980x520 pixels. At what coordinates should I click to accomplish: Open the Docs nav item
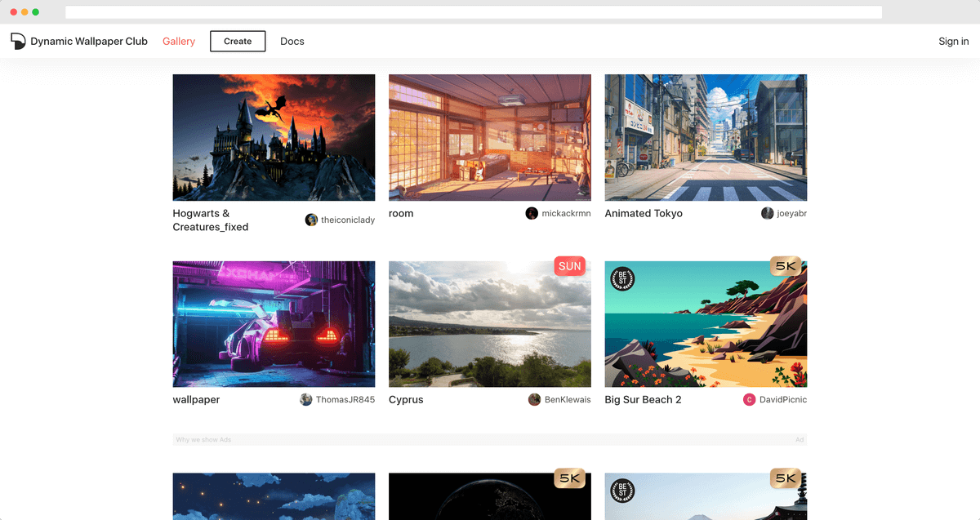point(292,41)
